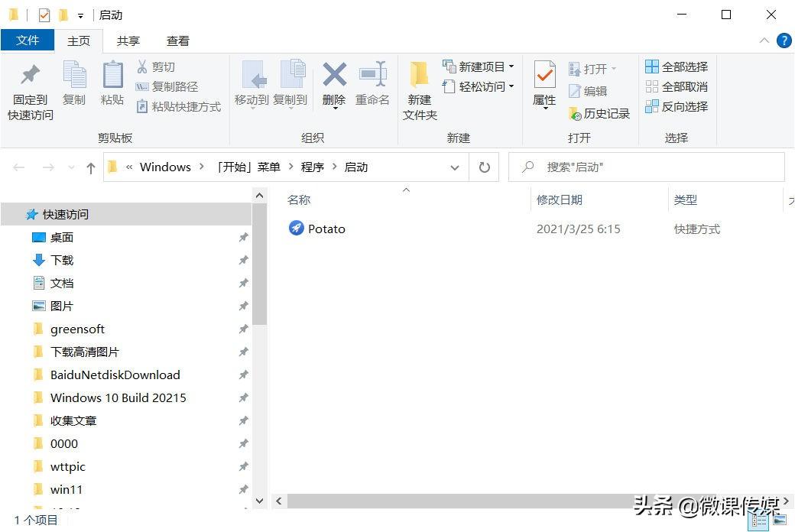Click sidebar scrollbar up arrow
Screen dimensions: 795x532
pyautogui.click(x=260, y=195)
